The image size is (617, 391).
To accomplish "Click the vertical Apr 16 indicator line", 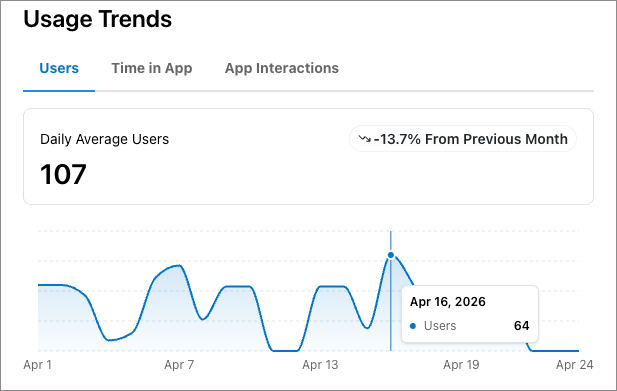I will click(x=391, y=307).
